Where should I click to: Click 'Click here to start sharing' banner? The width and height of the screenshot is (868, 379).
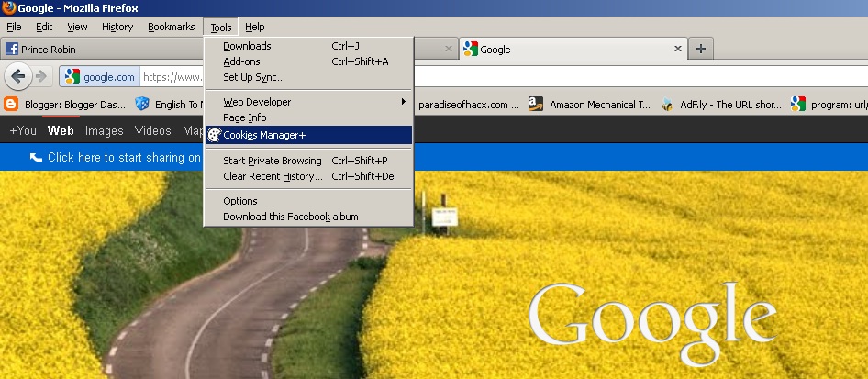[116, 157]
